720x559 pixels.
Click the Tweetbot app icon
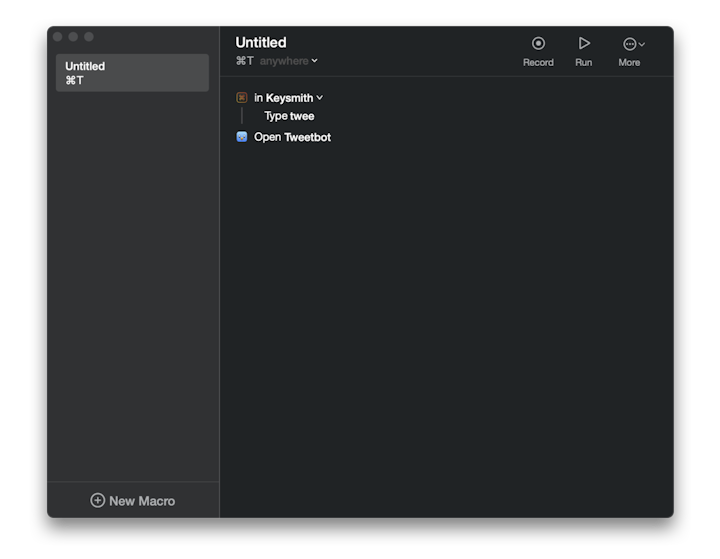pos(242,137)
